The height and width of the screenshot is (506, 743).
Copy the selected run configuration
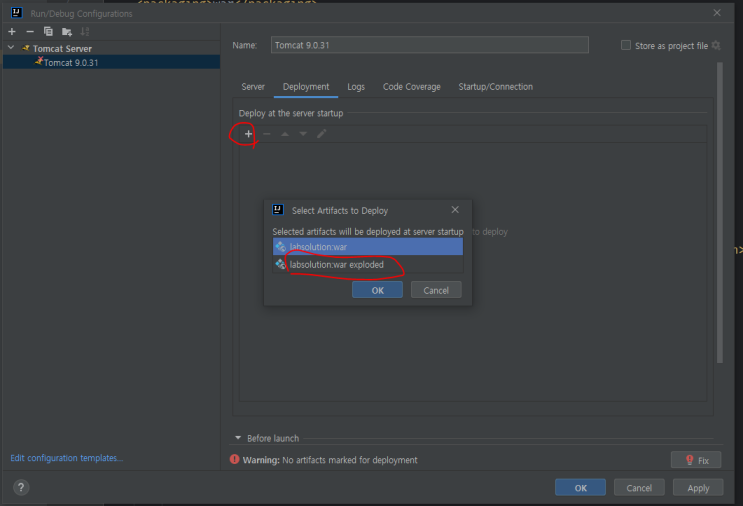(48, 31)
